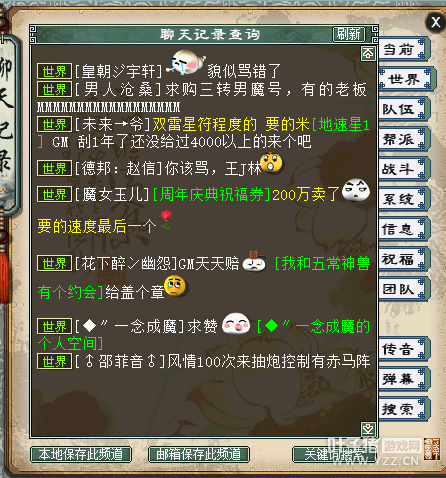
Task: Click 邮箱保存此频道 button
Action: [x=199, y=454]
